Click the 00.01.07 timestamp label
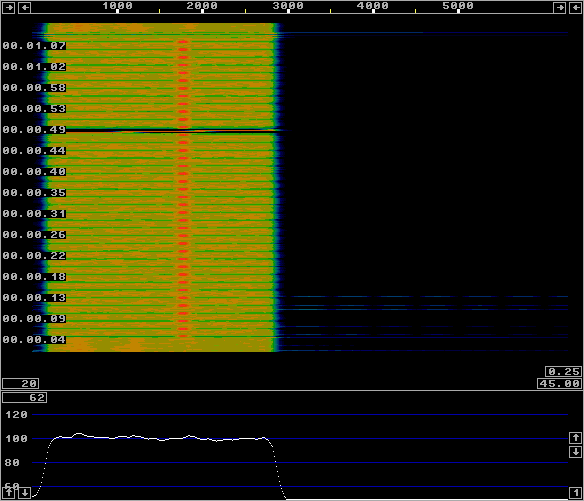Viewport: 584px width, 501px height. coord(34,46)
